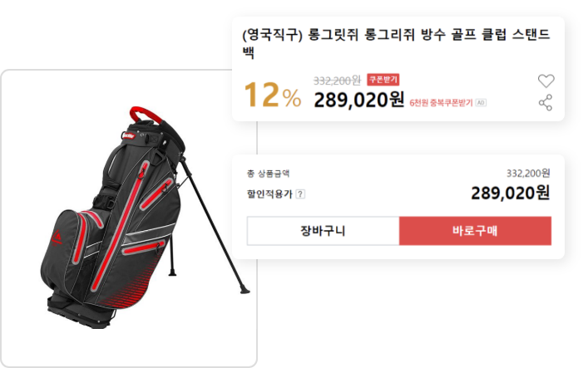Add item to cart with 장바구니
Image resolution: width=588 pixels, height=368 pixels.
pyautogui.click(x=323, y=231)
